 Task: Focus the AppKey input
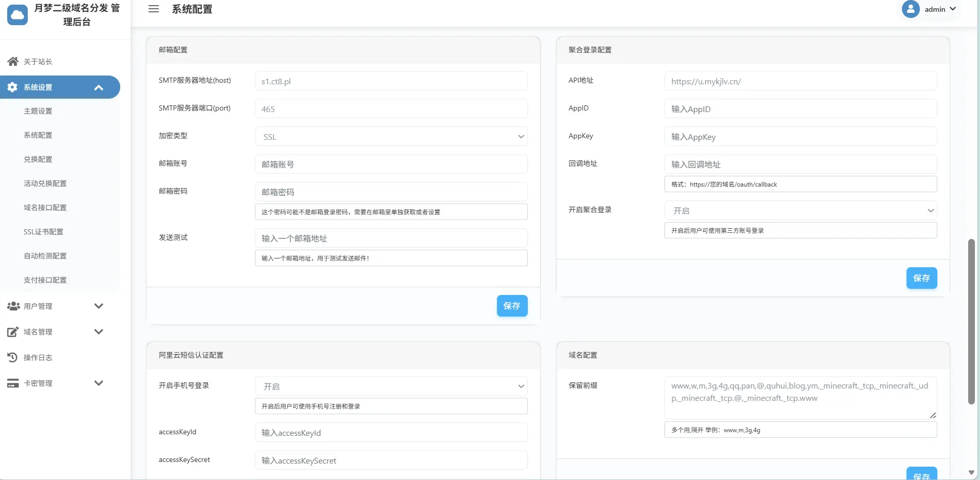(801, 137)
